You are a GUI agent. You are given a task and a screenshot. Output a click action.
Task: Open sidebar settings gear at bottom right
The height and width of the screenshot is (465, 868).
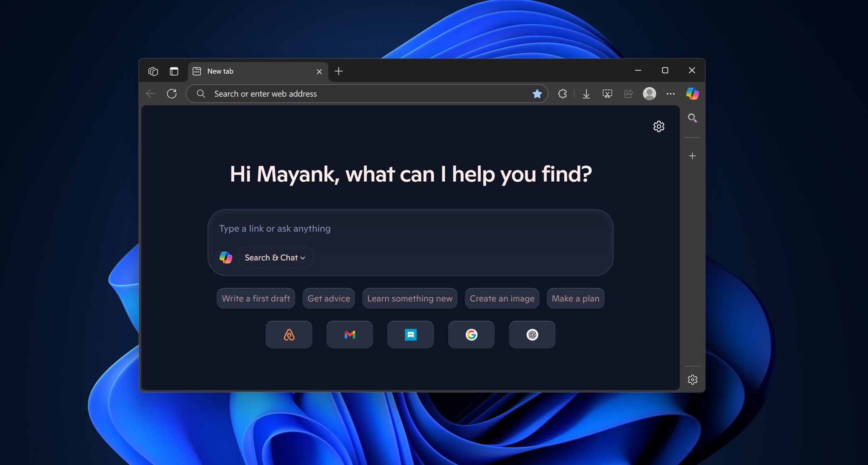pos(692,379)
